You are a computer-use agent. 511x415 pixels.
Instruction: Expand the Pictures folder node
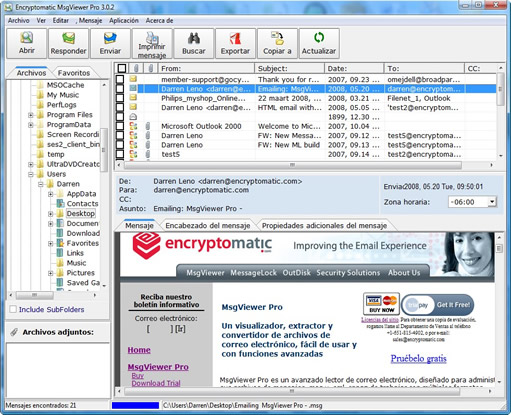51,273
